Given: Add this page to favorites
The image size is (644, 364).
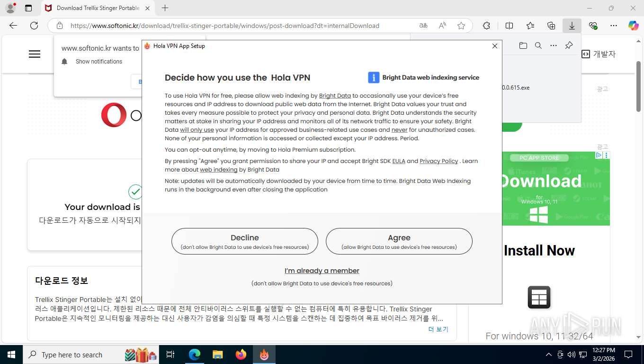Looking at the screenshot, I should 461,26.
